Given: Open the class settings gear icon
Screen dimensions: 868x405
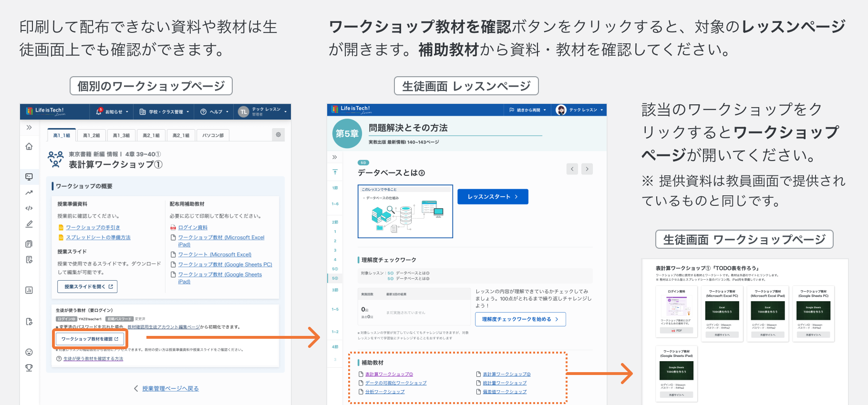Looking at the screenshot, I should click(x=279, y=134).
